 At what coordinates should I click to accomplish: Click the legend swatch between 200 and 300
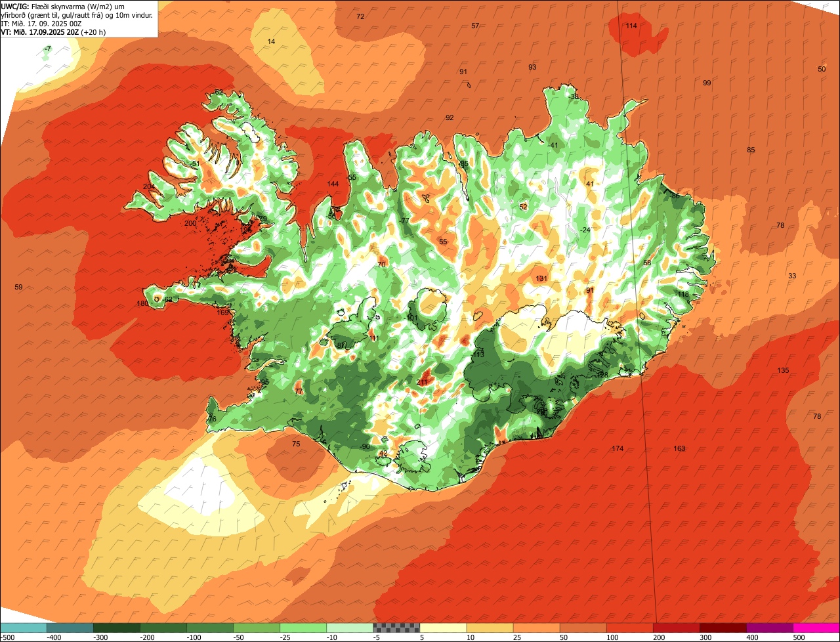[x=676, y=628]
